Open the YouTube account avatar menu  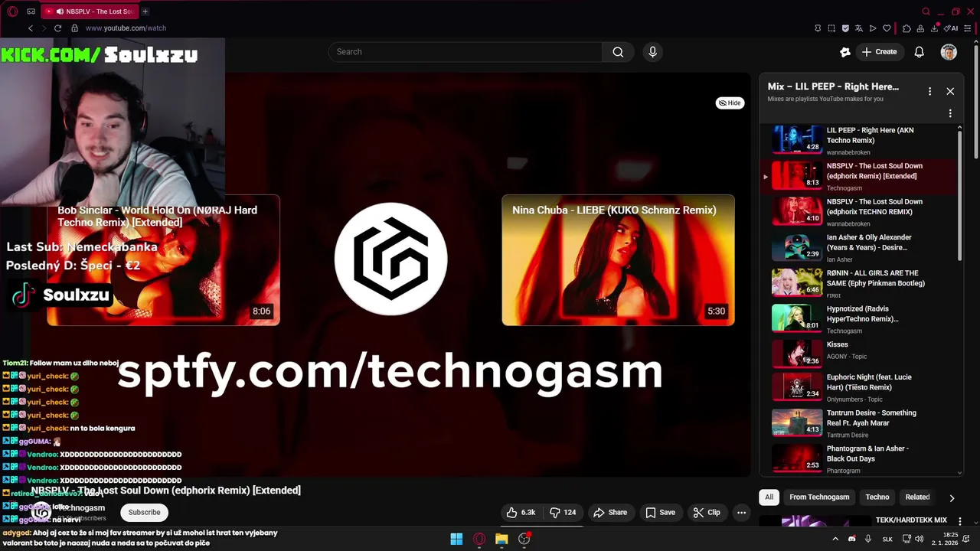pos(949,52)
